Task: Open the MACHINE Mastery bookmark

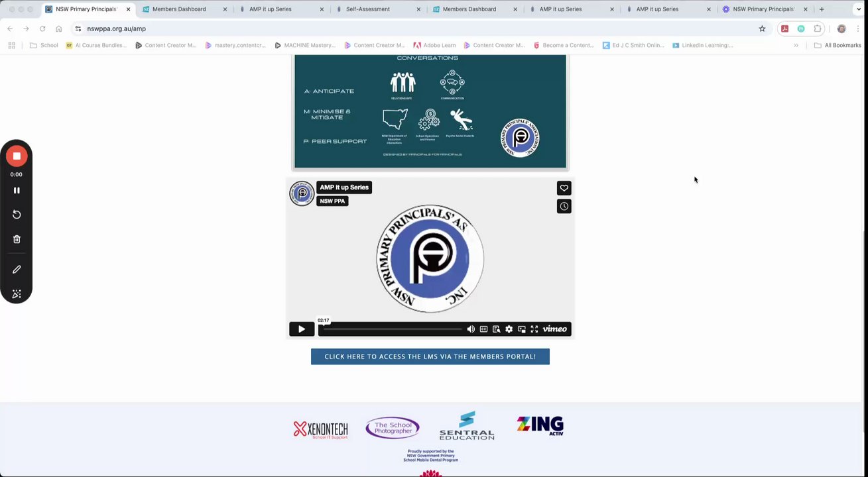Action: point(305,45)
